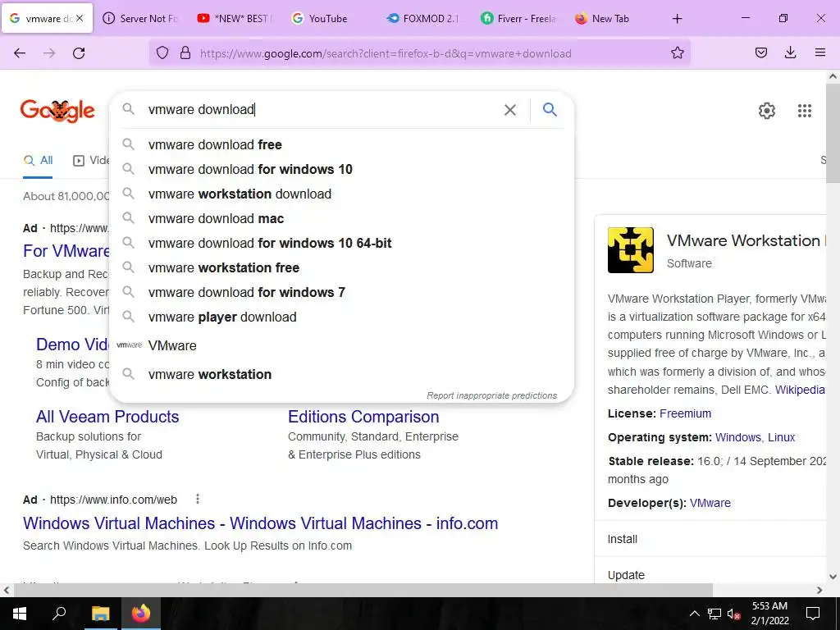Choose suggestion vmware workstation free
Screen dimensions: 840x630
[341, 268]
